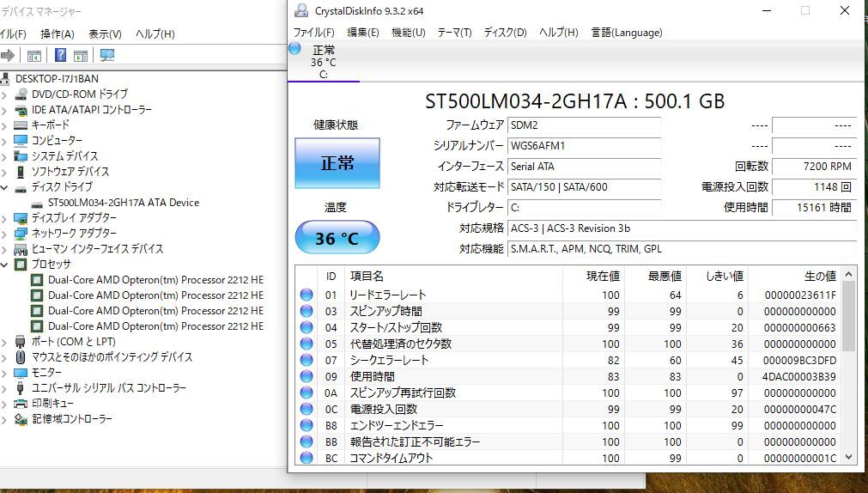The height and width of the screenshot is (493, 868).
Task: Open the ディスク(D) menu
Action: [x=505, y=32]
